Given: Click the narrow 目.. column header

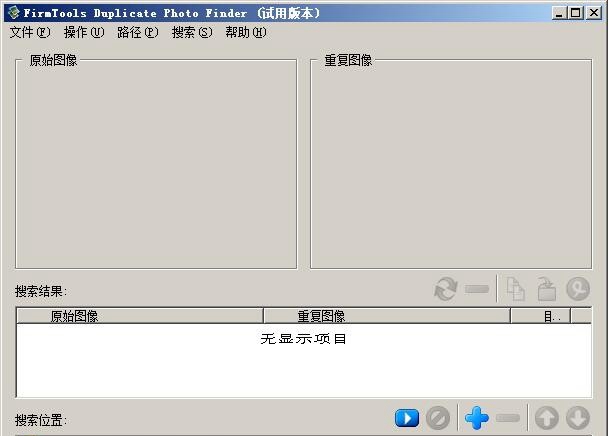Looking at the screenshot, I should click(x=541, y=316).
